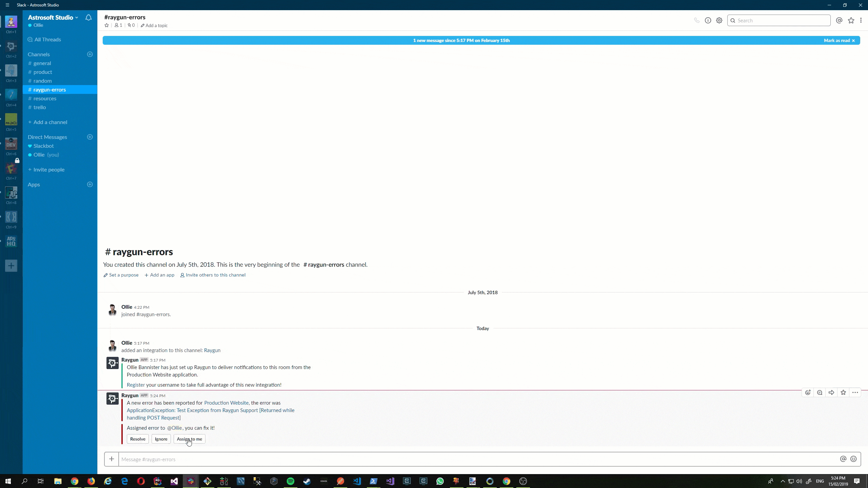Open Windows action center notifications
The image size is (868, 488).
point(857,481)
